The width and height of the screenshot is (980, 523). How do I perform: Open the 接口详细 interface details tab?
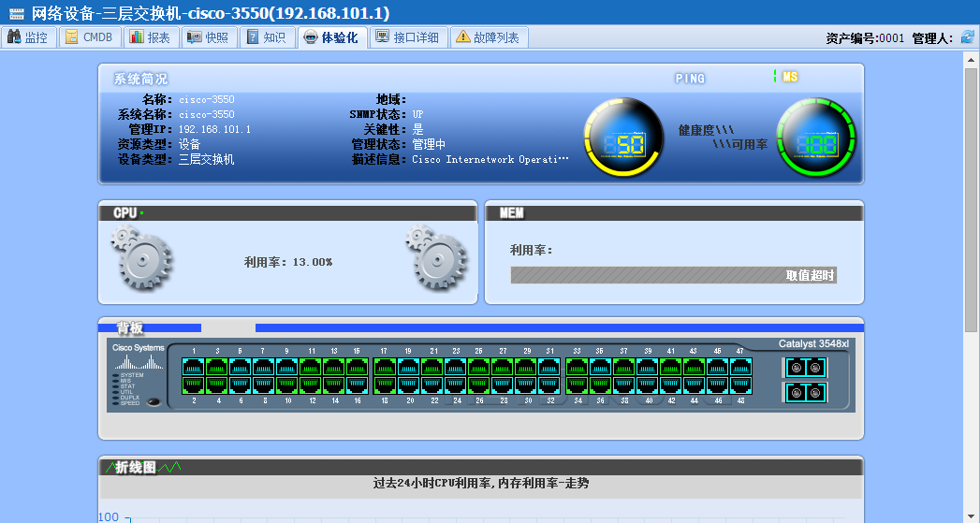coord(408,37)
